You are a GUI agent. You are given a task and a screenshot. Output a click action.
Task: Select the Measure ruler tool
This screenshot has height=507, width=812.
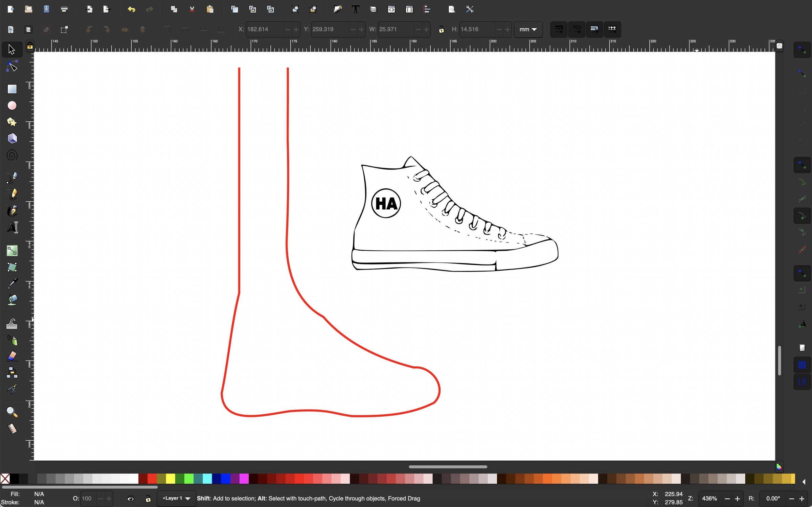click(x=12, y=429)
